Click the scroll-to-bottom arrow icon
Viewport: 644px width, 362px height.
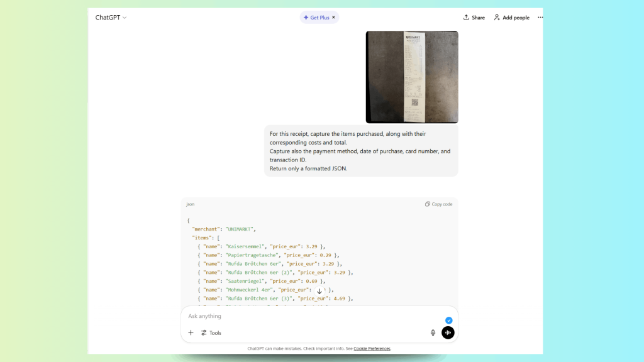tap(319, 291)
